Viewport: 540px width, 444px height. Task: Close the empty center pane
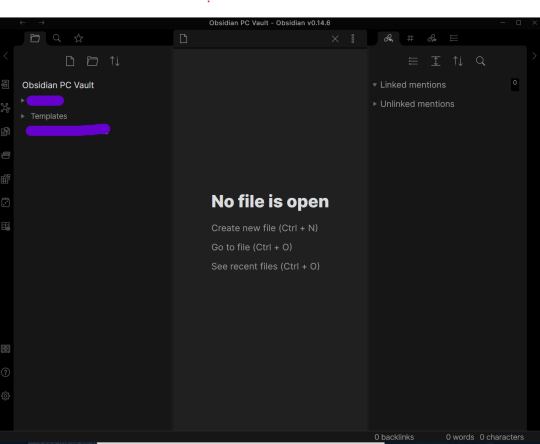335,39
